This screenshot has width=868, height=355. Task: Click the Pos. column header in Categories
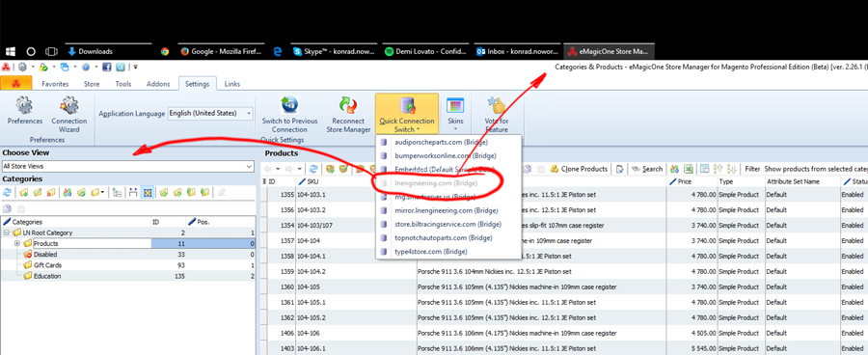(x=220, y=222)
